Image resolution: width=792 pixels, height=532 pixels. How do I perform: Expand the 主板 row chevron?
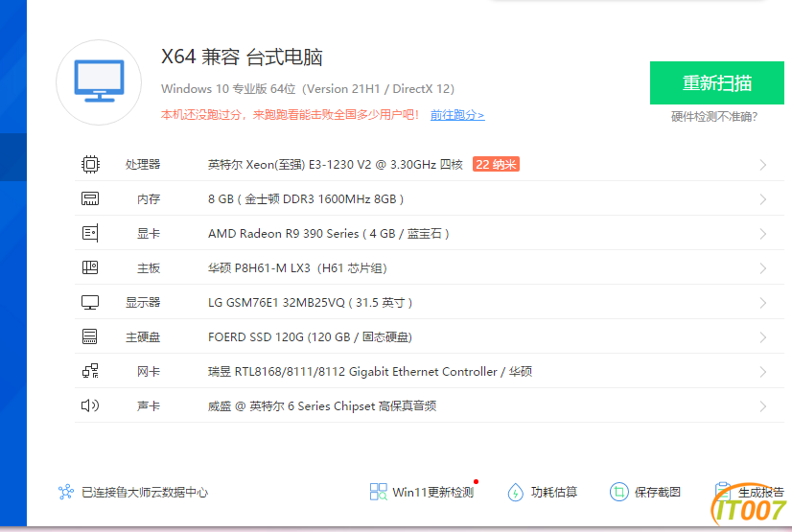coord(762,268)
